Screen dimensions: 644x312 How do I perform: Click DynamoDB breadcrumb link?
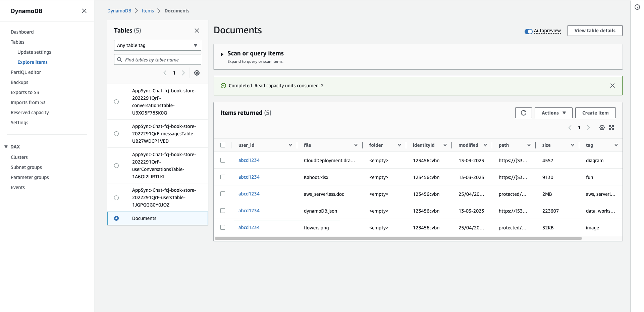[119, 11]
